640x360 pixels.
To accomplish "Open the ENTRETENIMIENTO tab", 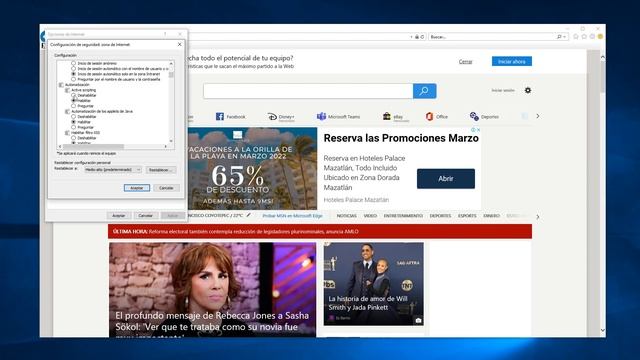I will [403, 216].
